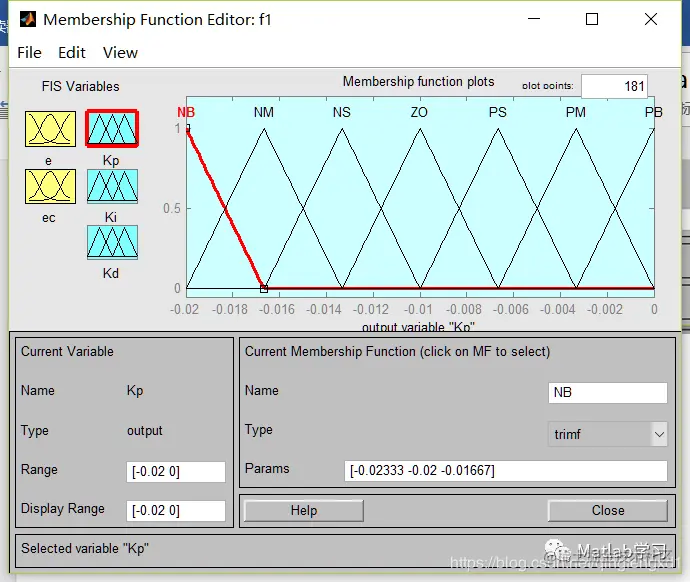Image resolution: width=690 pixels, height=582 pixels.
Task: Select the PM membership function label
Action: pos(576,112)
